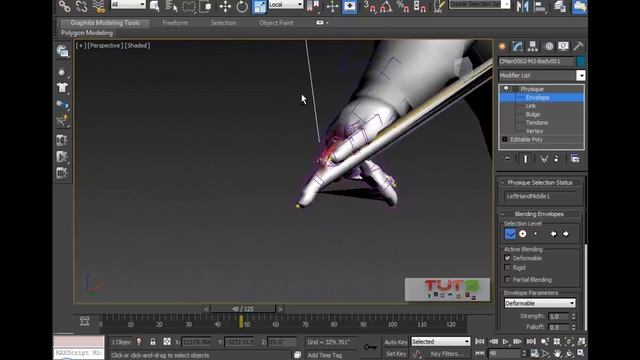Activate the Select and Scale tool

click(x=259, y=7)
